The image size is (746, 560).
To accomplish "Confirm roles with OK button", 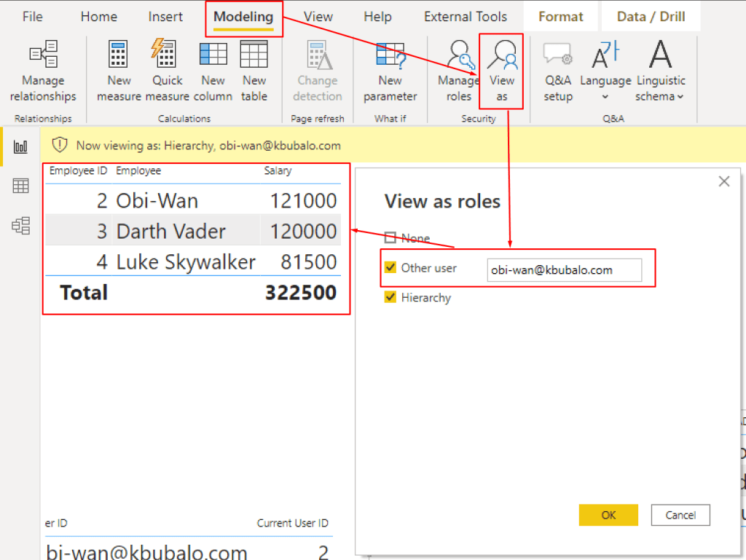I will tap(608, 515).
